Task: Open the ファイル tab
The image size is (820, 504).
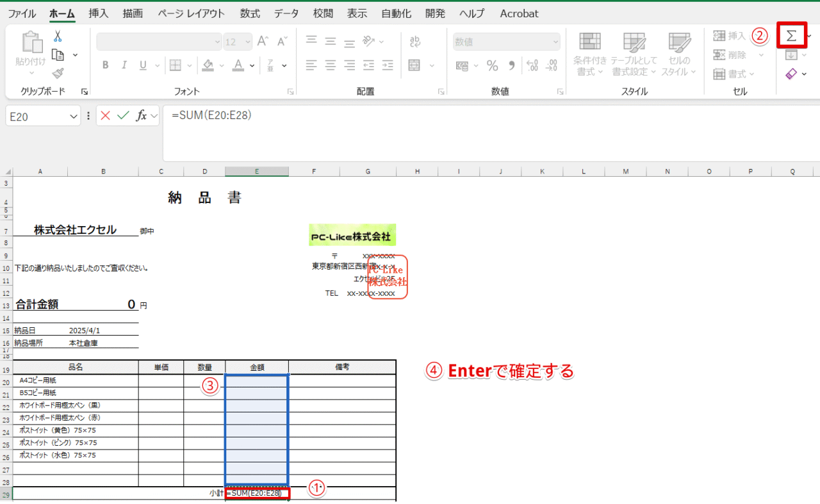Action: (x=22, y=13)
